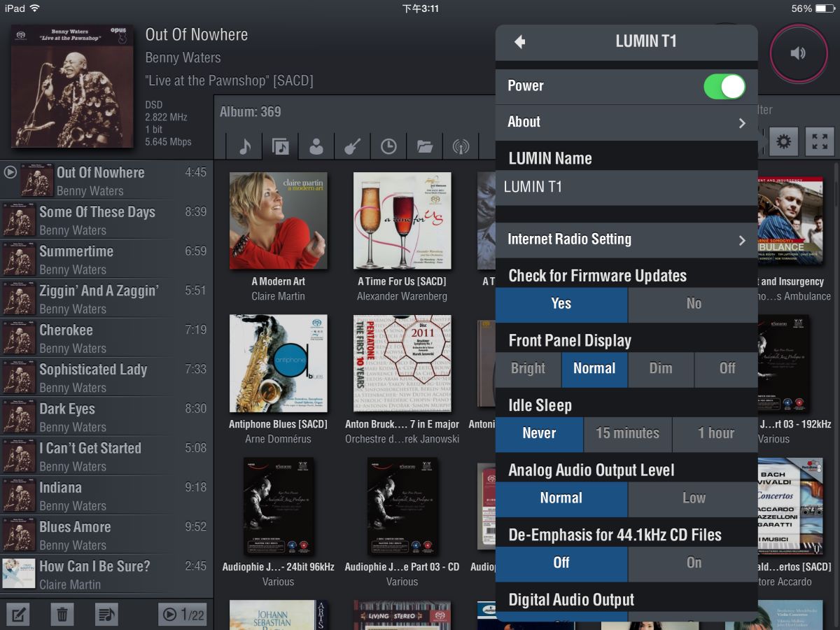Open the guitar genre tab

click(x=352, y=146)
